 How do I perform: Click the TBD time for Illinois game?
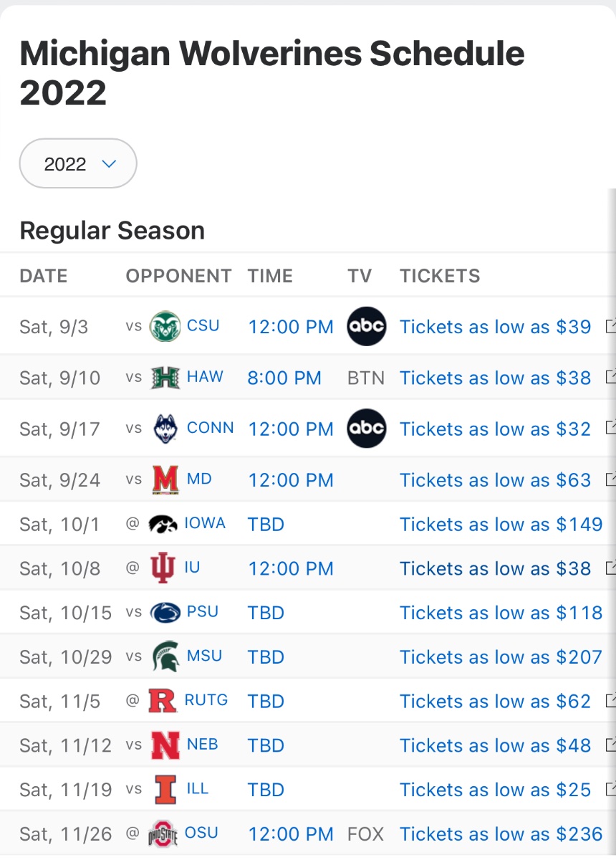tap(266, 790)
